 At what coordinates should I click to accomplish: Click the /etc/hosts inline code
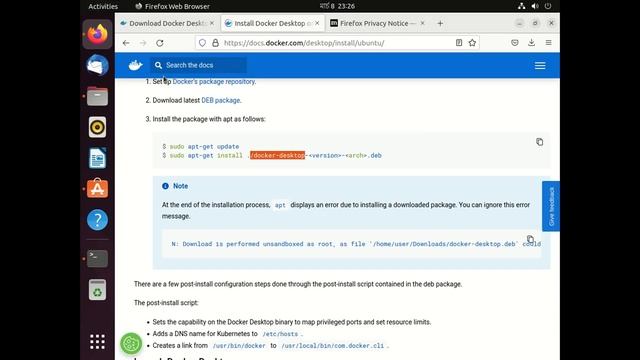pos(280,334)
